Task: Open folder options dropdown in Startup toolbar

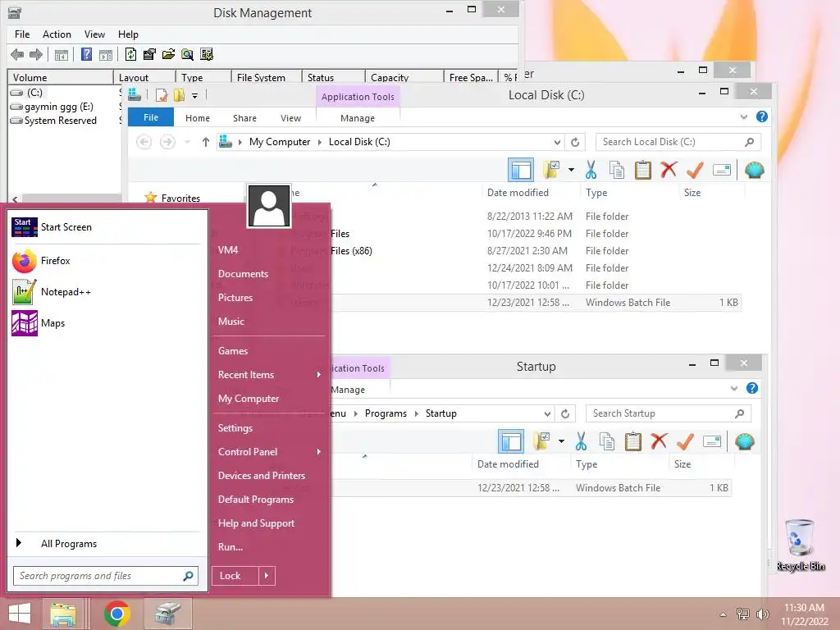Action: click(x=561, y=442)
